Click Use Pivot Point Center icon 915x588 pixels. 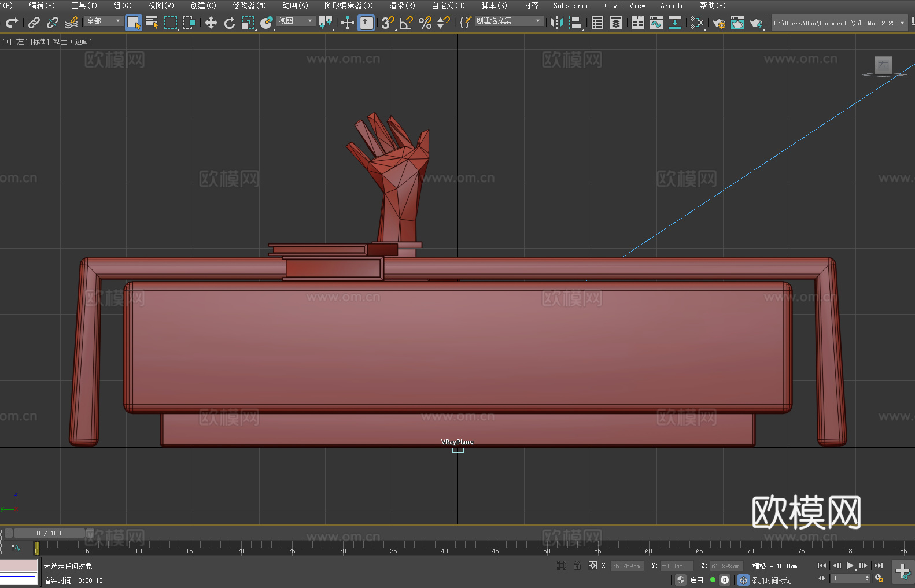click(326, 23)
